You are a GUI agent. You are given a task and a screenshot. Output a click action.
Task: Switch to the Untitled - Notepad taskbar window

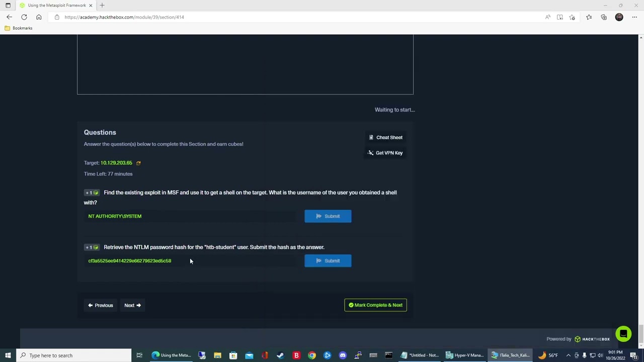[420, 355]
